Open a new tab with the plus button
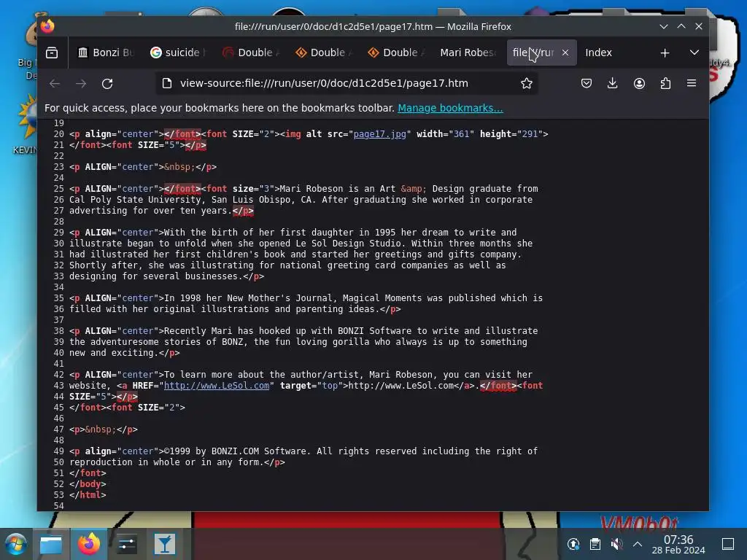The image size is (747, 560). [665, 52]
